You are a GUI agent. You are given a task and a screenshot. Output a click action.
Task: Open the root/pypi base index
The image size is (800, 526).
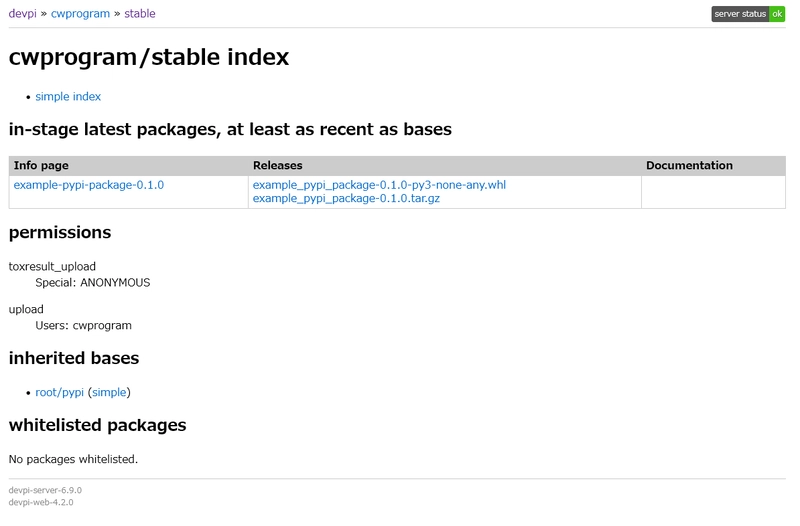coord(59,392)
